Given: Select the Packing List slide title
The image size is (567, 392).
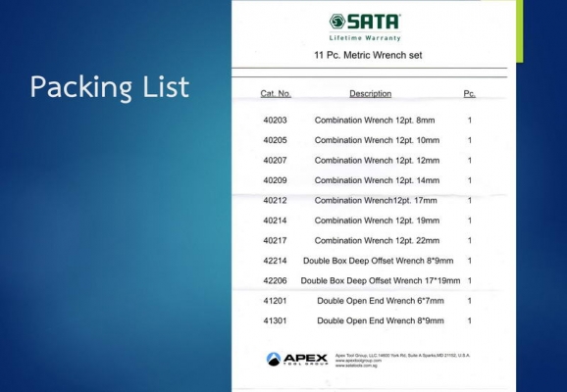Looking at the screenshot, I should tap(110, 86).
